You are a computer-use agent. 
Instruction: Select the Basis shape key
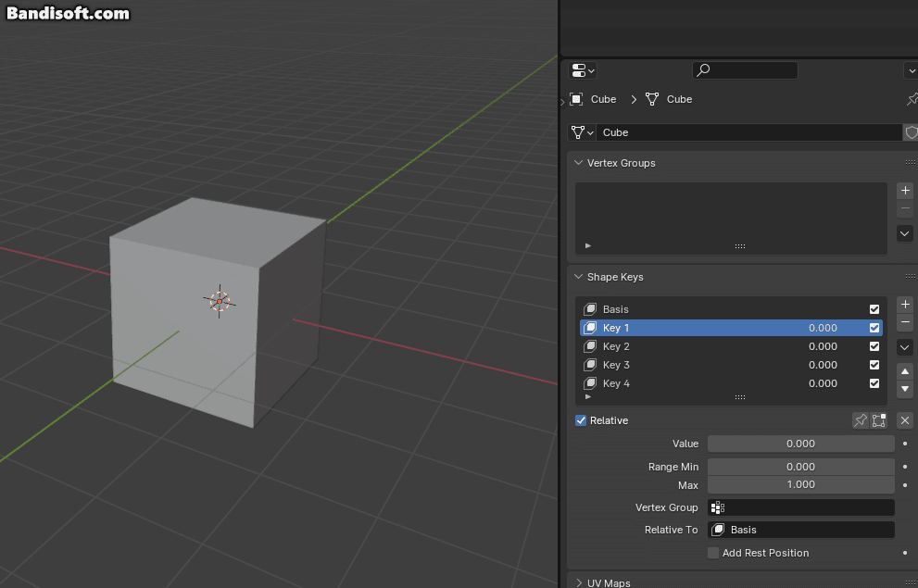tap(731, 309)
